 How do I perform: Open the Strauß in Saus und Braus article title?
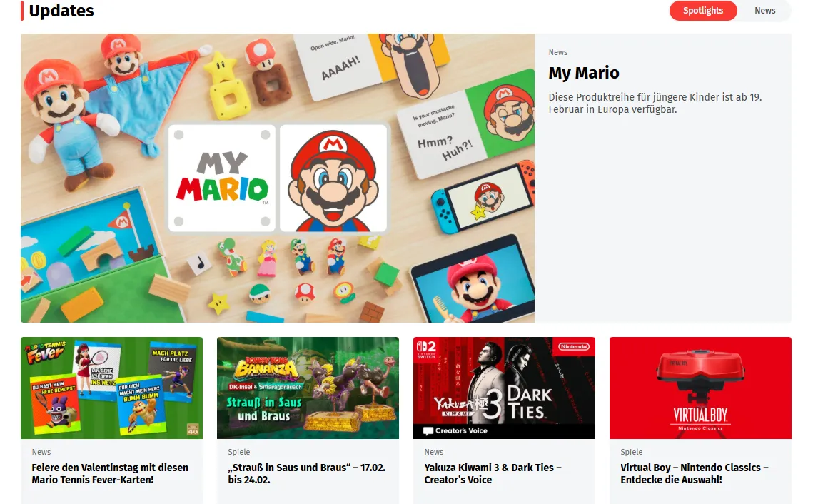click(x=306, y=473)
